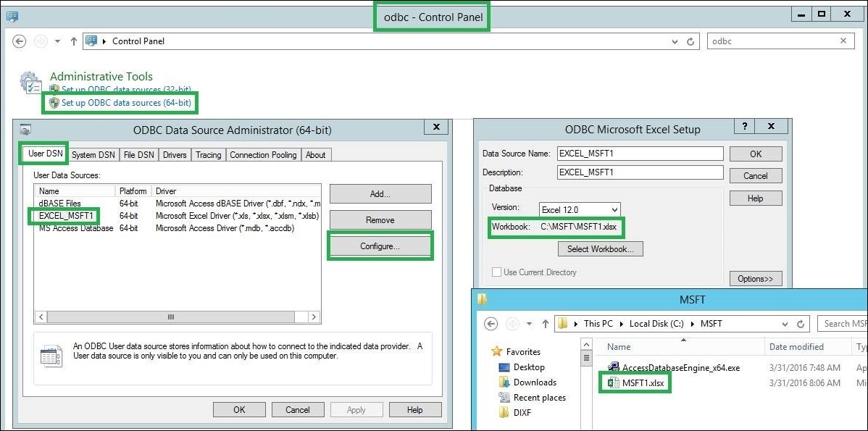
Task: Click the Data Source Name input field
Action: (x=640, y=154)
